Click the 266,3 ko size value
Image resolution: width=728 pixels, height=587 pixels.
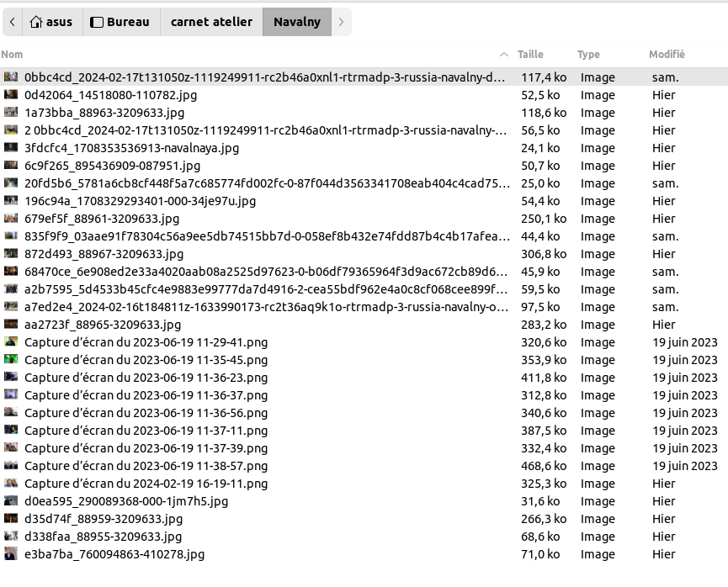coord(544,519)
